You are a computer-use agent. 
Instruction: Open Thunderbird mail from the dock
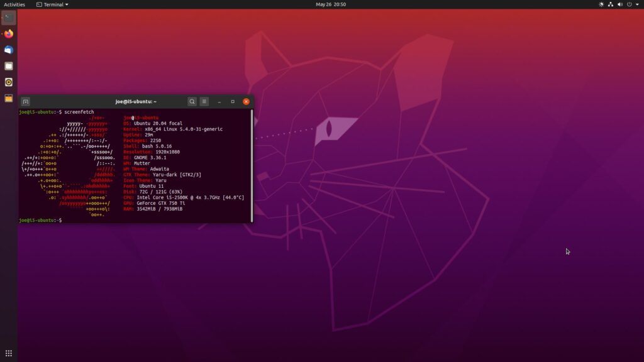pyautogui.click(x=9, y=50)
